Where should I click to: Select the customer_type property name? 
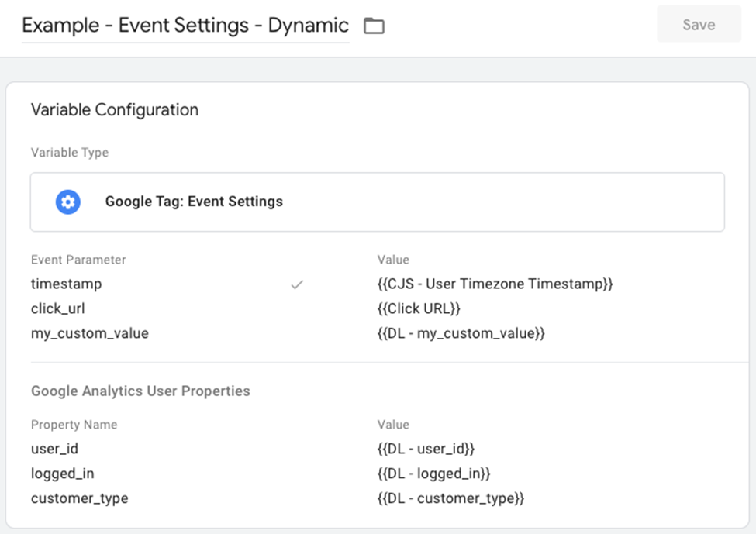point(79,498)
